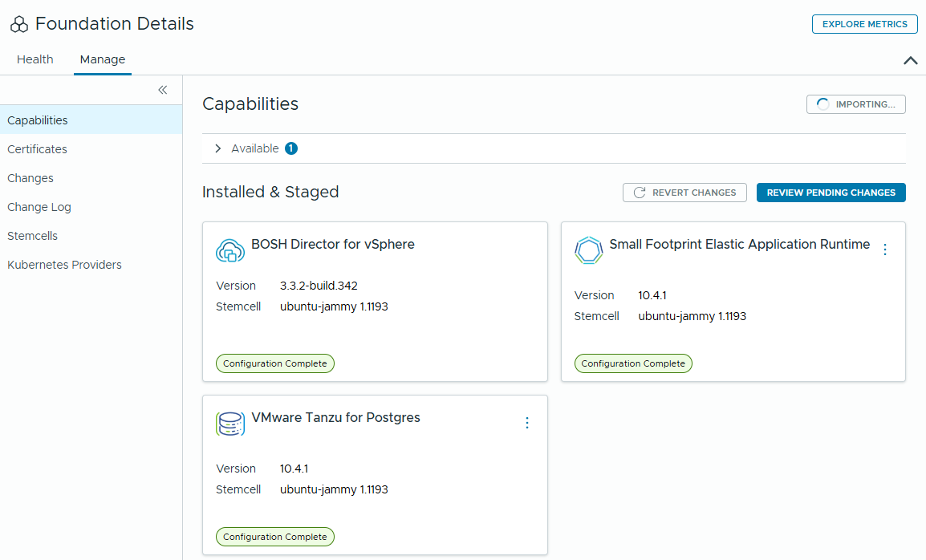Image resolution: width=926 pixels, height=560 pixels.
Task: Open Small Footprint Runtime three-dot menu
Action: pos(884,250)
